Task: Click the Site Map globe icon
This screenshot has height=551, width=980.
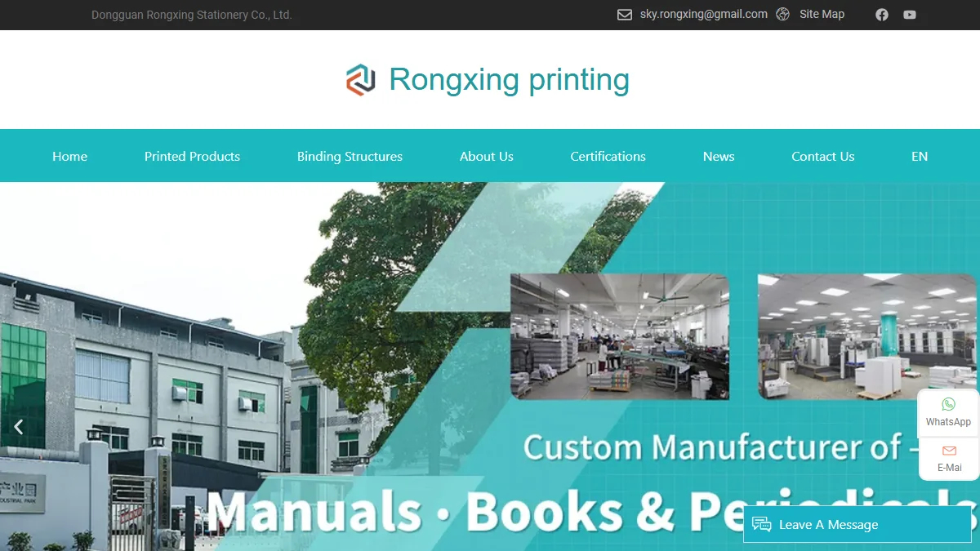Action: (782, 15)
